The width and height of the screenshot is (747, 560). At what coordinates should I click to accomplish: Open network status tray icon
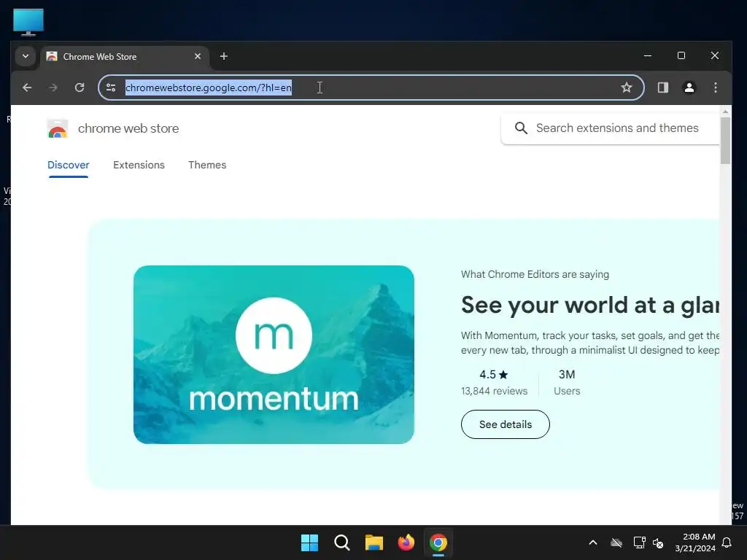click(639, 542)
